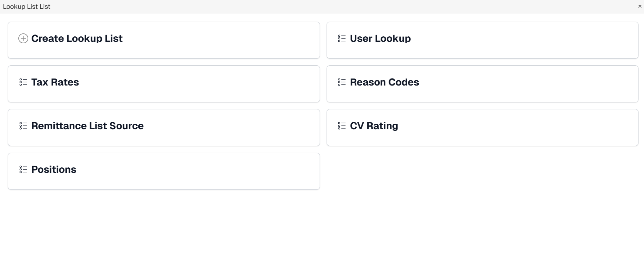Select the CV Rating card title text
The width and height of the screenshot is (644, 265).
374,126
